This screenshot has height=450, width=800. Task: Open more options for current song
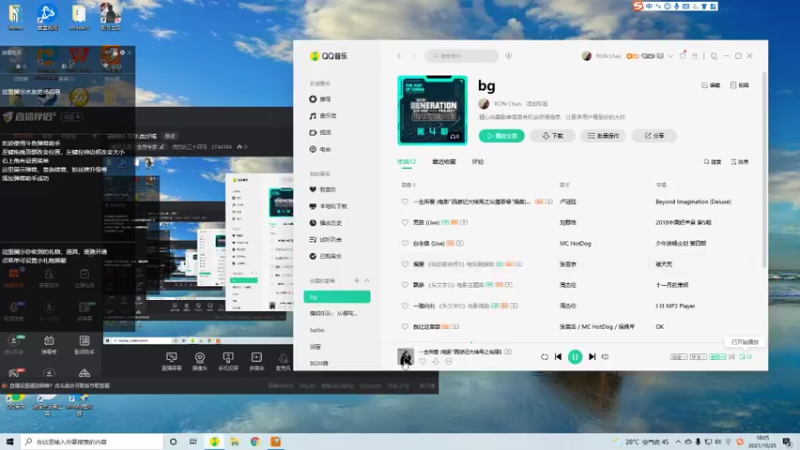coord(449,361)
